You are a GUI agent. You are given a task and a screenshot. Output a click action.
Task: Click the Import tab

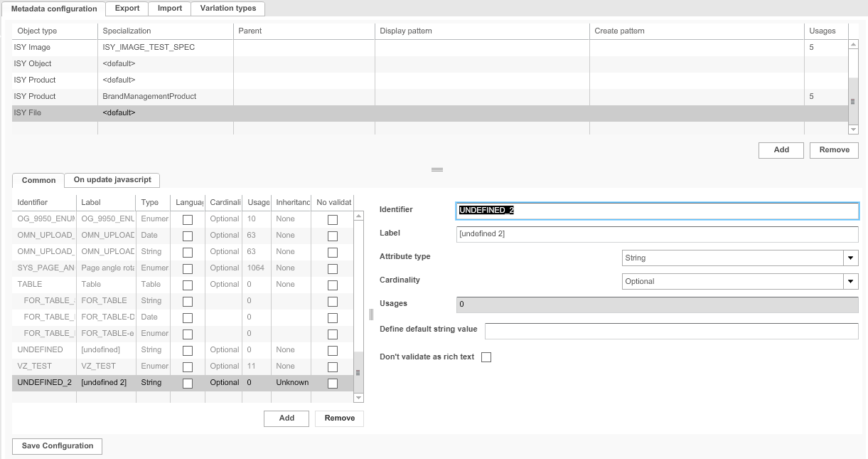point(169,9)
